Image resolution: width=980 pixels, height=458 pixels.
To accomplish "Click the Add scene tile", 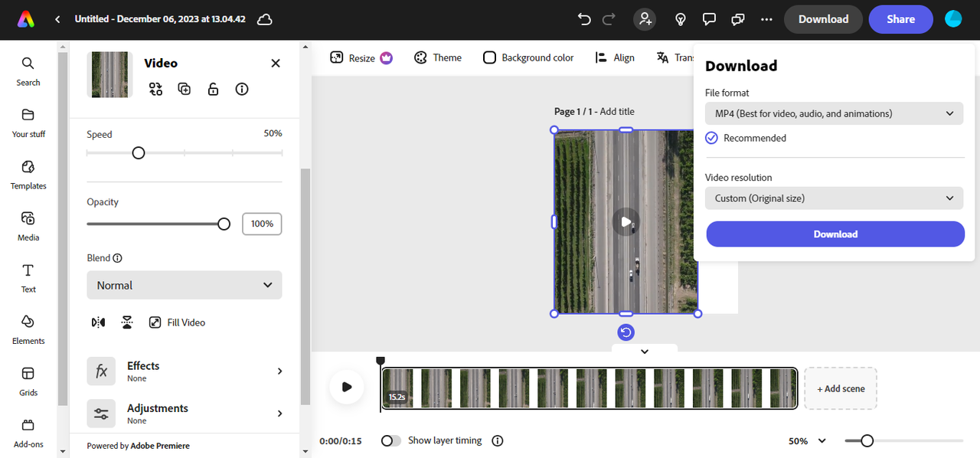I will pyautogui.click(x=840, y=388).
